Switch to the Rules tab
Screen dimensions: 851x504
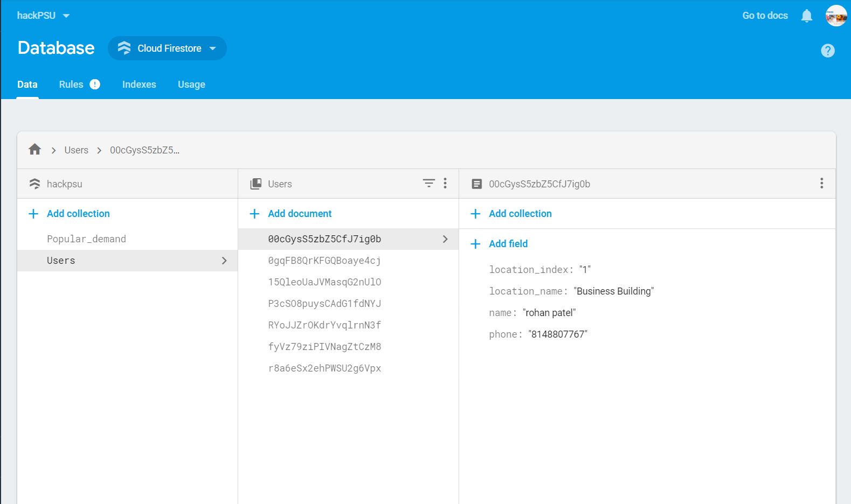pyautogui.click(x=71, y=85)
